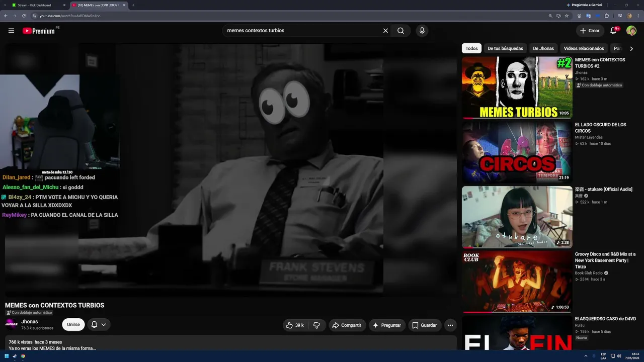
Task: Open the media controls icon in toolbar
Action: [x=620, y=16]
